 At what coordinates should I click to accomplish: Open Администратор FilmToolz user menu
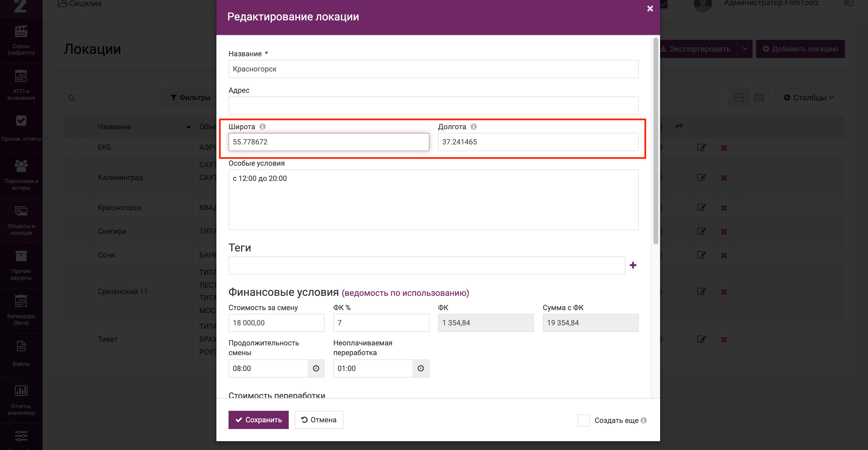pyautogui.click(x=771, y=3)
